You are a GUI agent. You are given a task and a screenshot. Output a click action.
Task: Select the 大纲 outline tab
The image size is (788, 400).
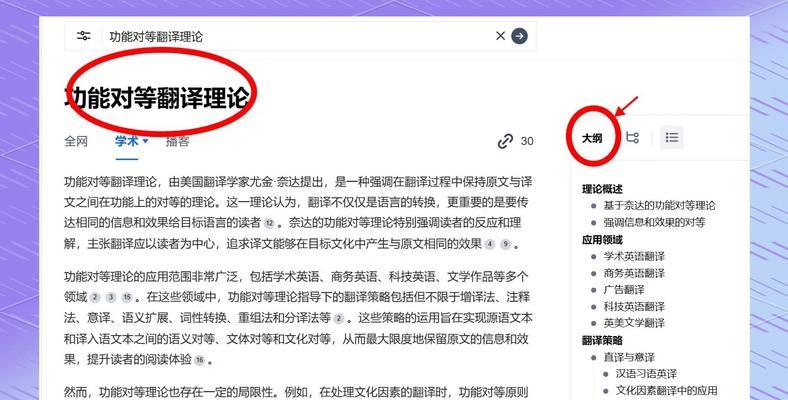point(592,138)
